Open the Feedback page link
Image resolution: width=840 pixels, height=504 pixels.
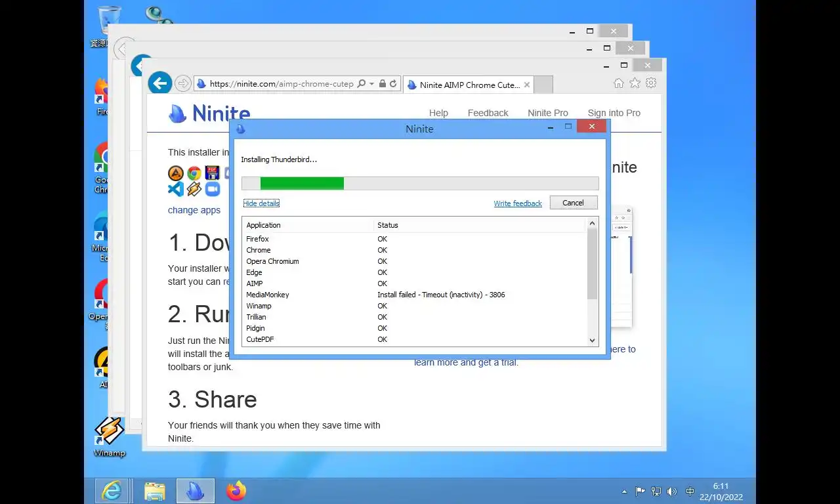(x=488, y=113)
